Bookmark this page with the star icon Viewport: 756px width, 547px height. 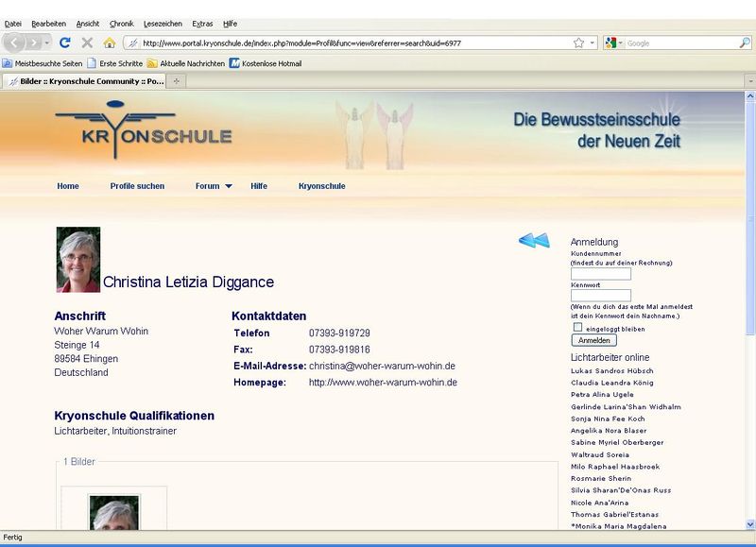578,43
